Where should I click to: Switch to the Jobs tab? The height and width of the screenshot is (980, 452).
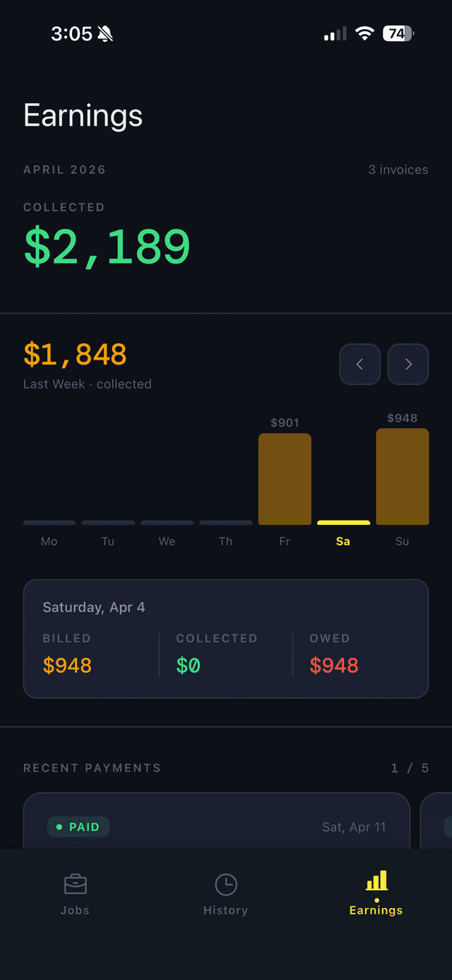click(x=75, y=893)
